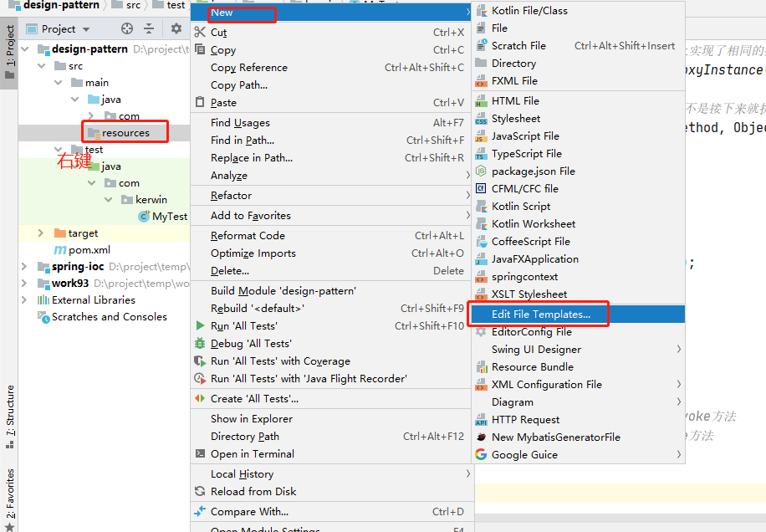
Task: Open the New submenu
Action: coord(332,13)
